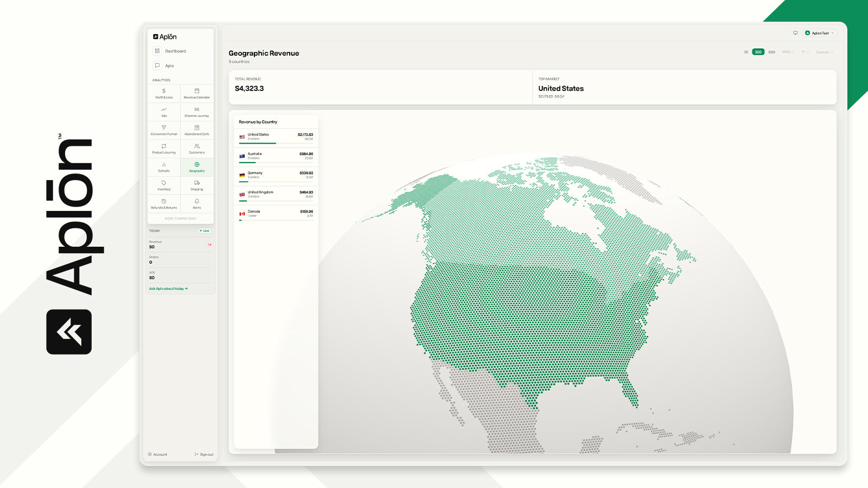Select the 30D time range
This screenshot has height=488, width=868.
pos(758,52)
